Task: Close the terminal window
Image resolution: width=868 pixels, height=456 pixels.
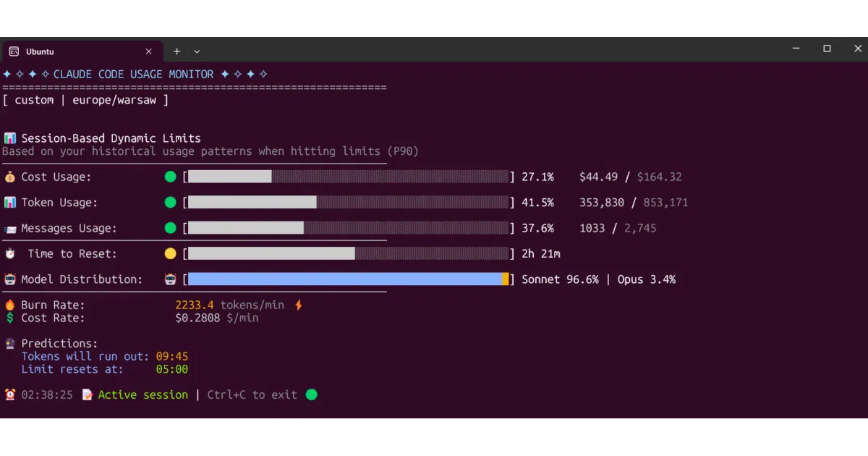Action: (x=858, y=49)
